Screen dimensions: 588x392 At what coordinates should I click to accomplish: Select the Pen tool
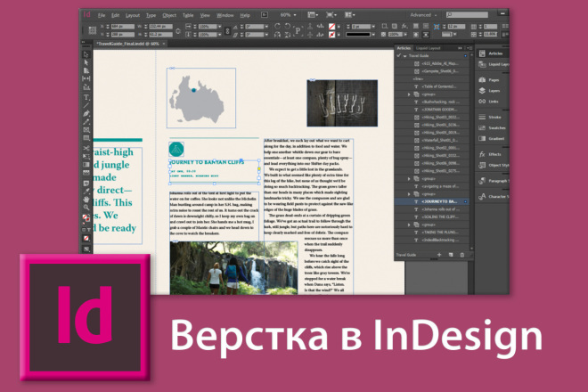pyautogui.click(x=86, y=113)
